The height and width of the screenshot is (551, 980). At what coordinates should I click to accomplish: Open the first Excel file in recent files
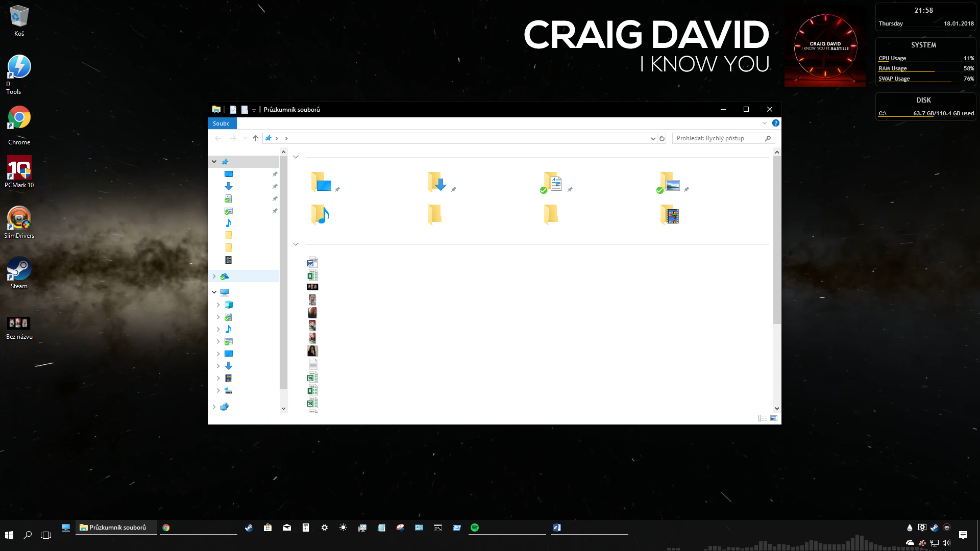tap(312, 275)
